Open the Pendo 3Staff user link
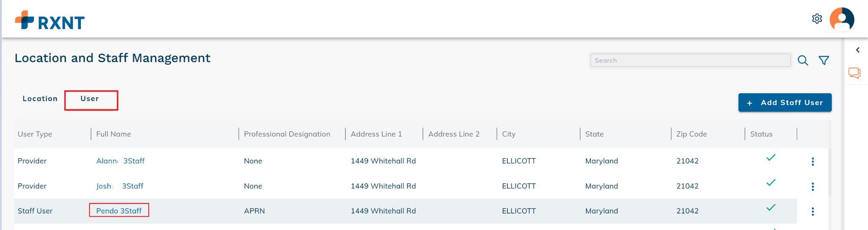This screenshot has width=868, height=230. [x=119, y=211]
